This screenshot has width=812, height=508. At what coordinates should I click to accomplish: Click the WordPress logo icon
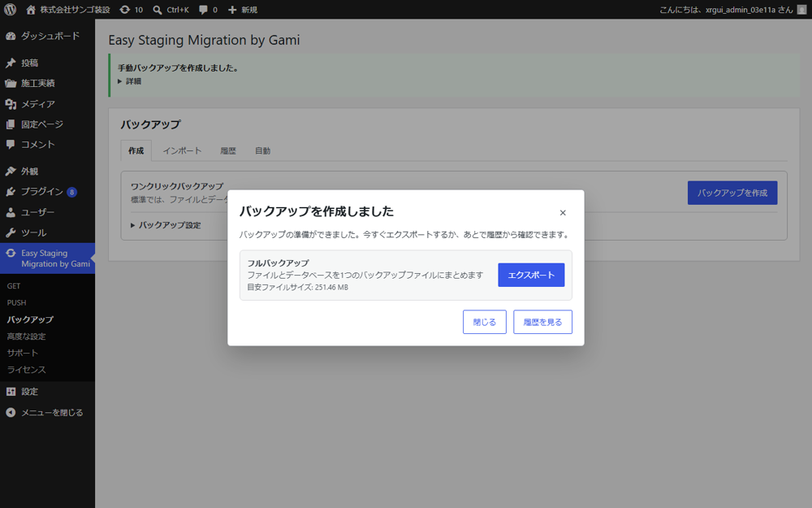pyautogui.click(x=10, y=9)
